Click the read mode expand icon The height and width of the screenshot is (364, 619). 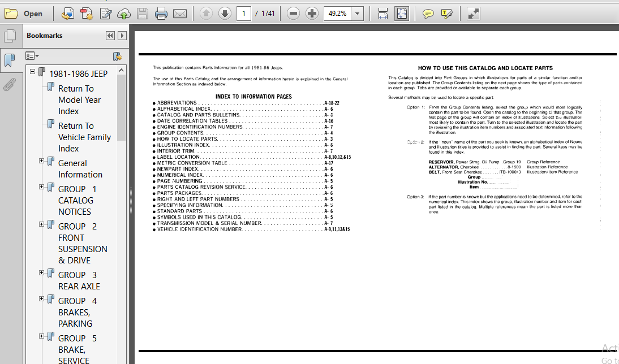pos(473,14)
